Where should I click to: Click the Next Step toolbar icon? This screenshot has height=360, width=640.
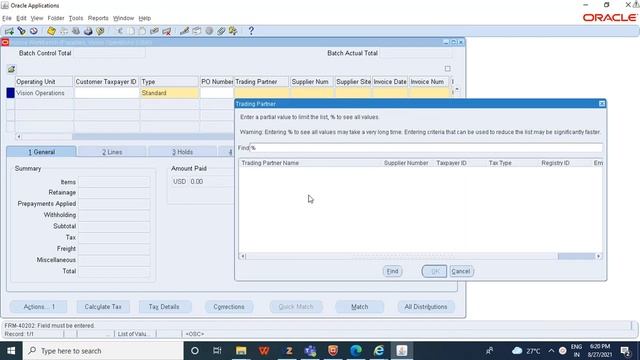[64, 31]
